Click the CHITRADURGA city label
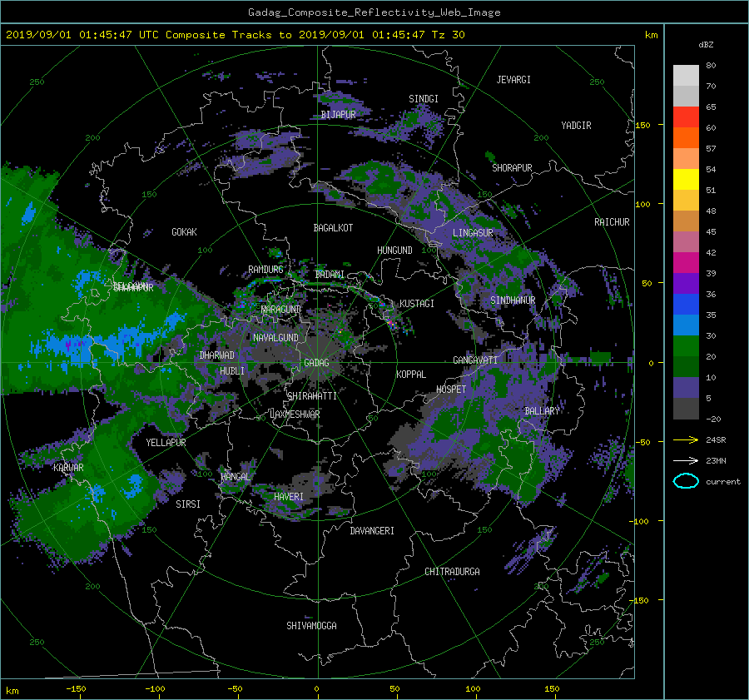The height and width of the screenshot is (700, 749). [x=452, y=572]
